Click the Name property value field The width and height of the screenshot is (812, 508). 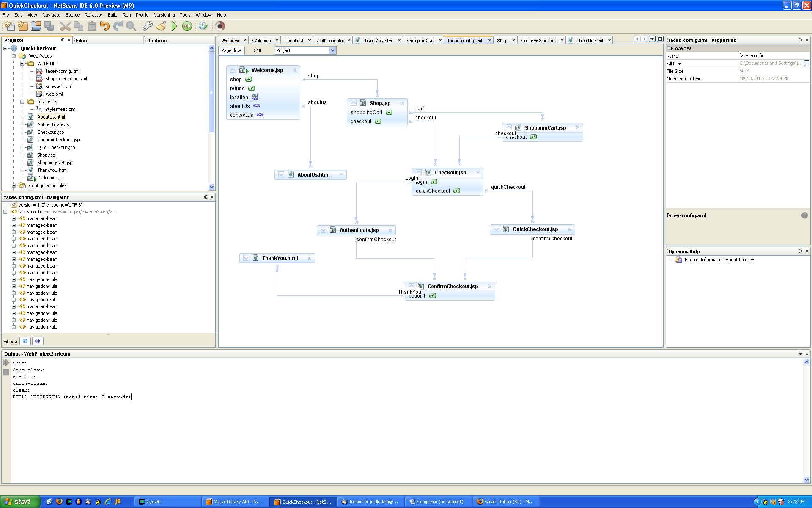pyautogui.click(x=774, y=55)
